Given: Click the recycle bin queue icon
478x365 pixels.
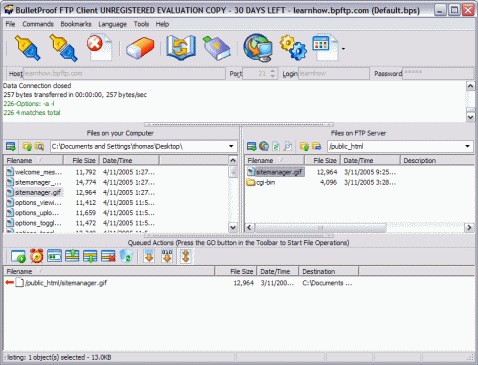Looking at the screenshot, I should tap(126, 256).
